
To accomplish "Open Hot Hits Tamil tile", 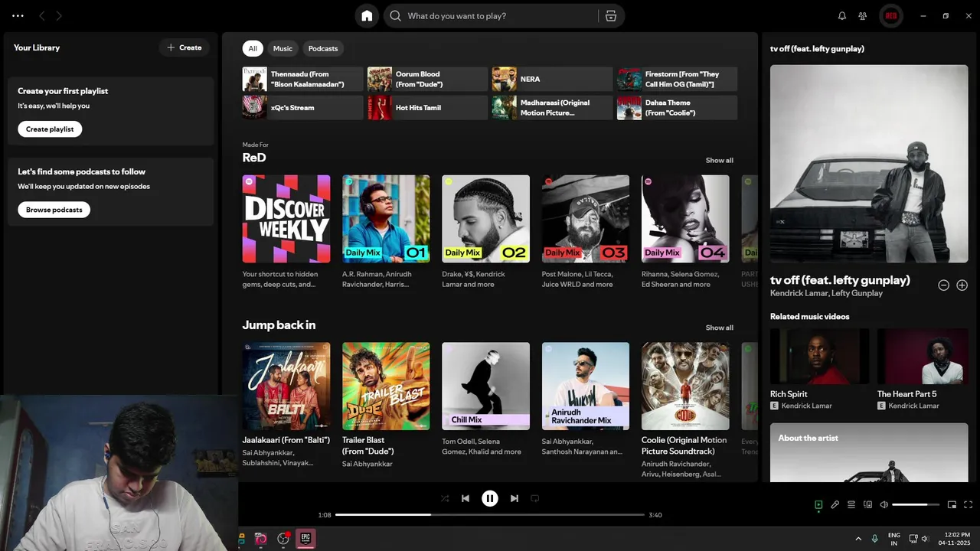I will click(427, 107).
